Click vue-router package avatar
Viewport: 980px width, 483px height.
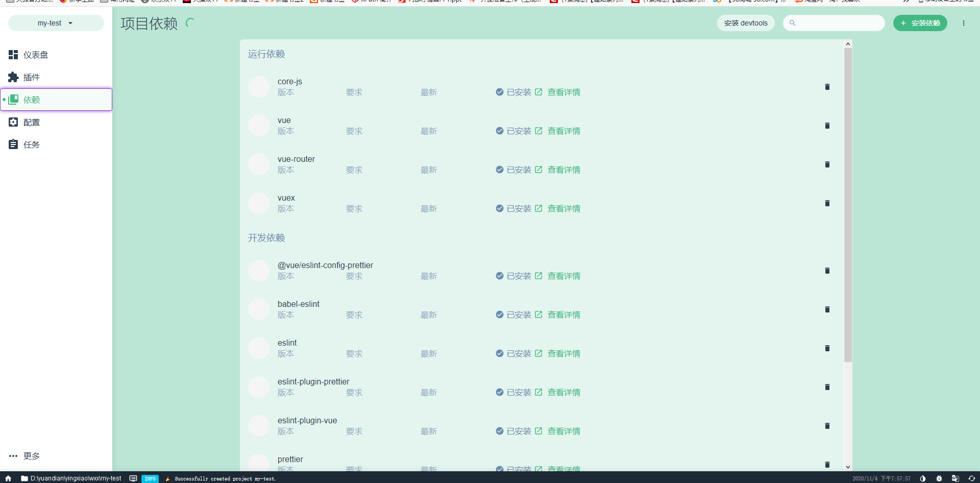click(259, 164)
